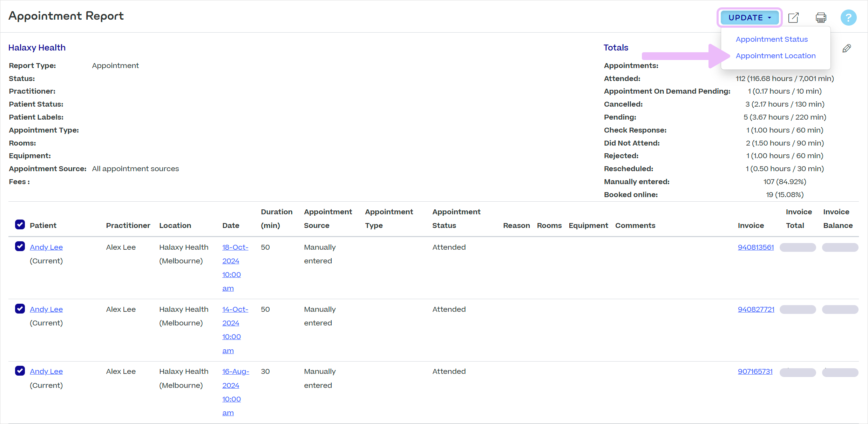Select Appointment Status from the Update menu
Viewport: 868px width, 424px height.
[x=772, y=39]
